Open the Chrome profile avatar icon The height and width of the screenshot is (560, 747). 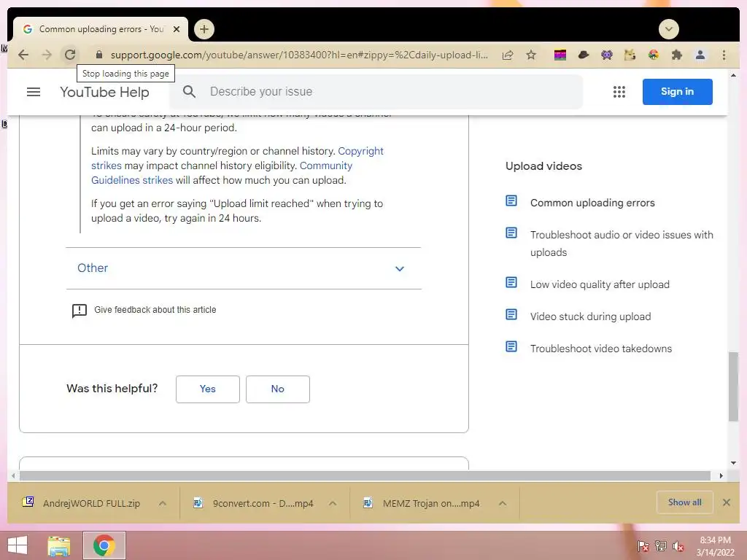click(x=700, y=55)
